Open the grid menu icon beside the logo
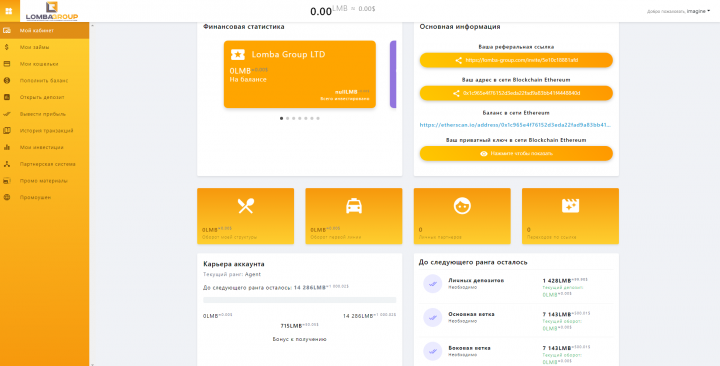 pyautogui.click(x=9, y=11)
